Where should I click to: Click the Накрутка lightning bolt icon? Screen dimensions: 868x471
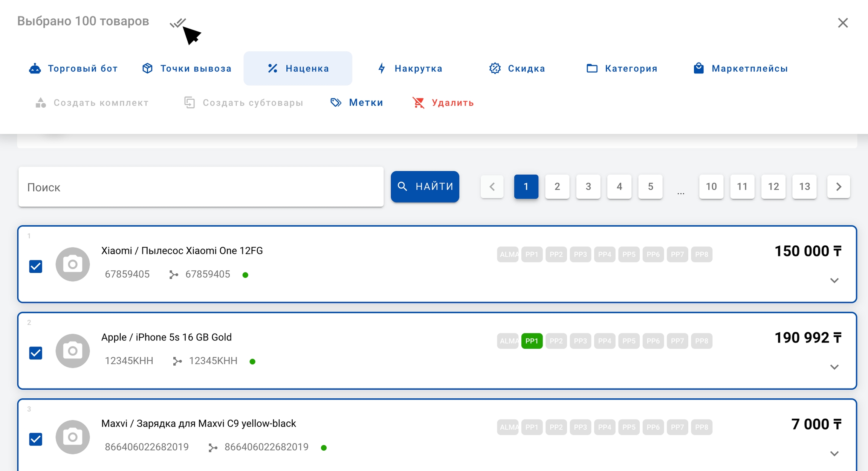pyautogui.click(x=382, y=69)
